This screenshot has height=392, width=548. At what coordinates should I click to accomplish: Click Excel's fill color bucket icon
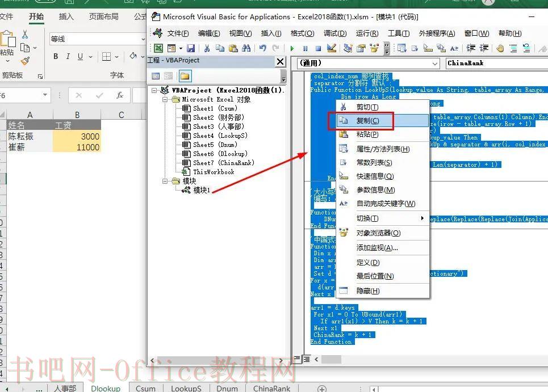pos(133,56)
